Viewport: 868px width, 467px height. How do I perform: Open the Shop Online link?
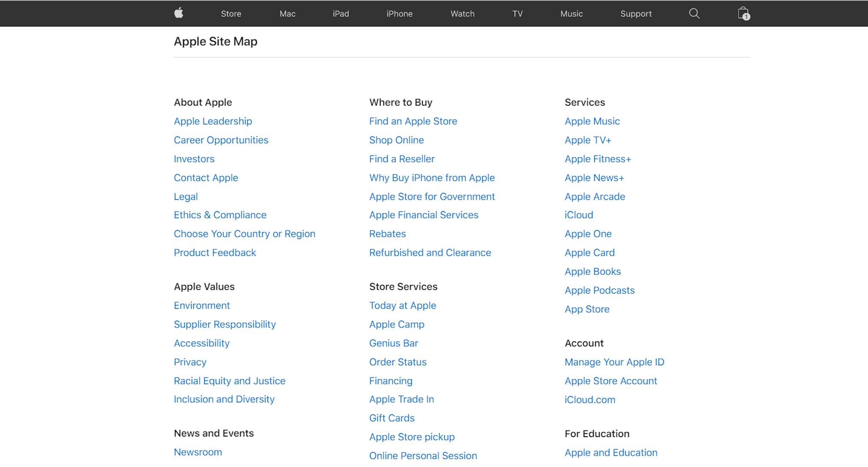[x=396, y=140]
